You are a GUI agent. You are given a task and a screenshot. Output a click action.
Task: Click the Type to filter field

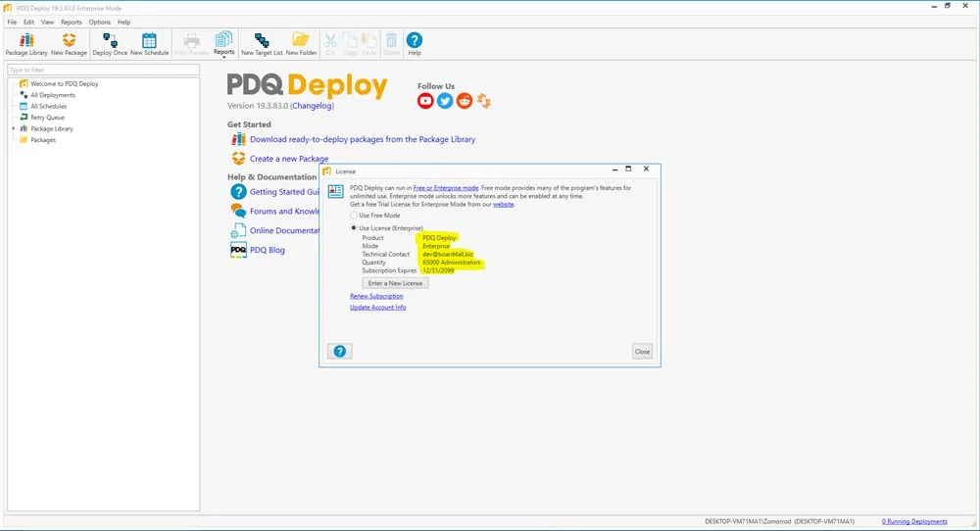point(104,70)
